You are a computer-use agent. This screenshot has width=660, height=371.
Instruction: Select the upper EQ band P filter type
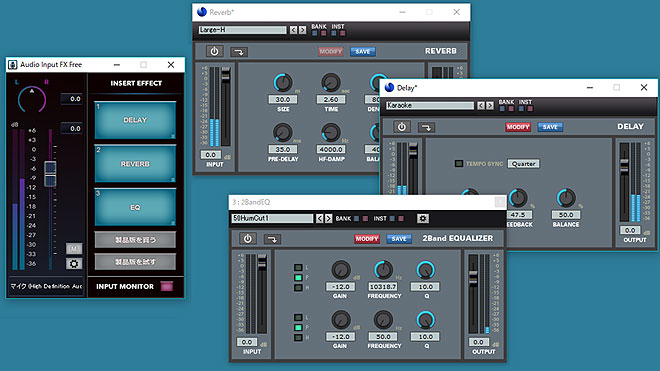click(x=298, y=278)
